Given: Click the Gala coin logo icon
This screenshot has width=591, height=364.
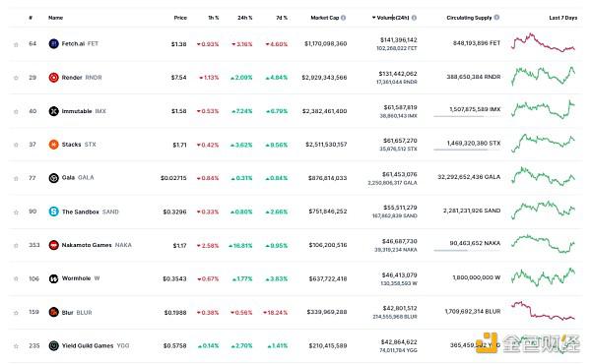Looking at the screenshot, I should tap(54, 178).
